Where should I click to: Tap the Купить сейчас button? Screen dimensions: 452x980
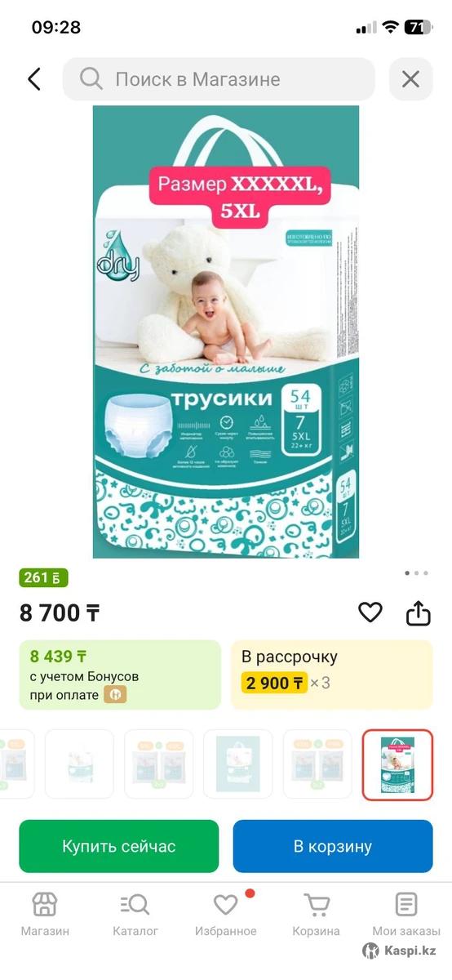coord(119,846)
